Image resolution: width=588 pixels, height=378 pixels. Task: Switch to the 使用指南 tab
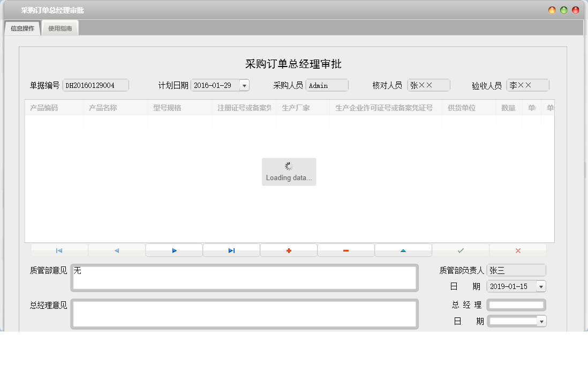[59, 27]
